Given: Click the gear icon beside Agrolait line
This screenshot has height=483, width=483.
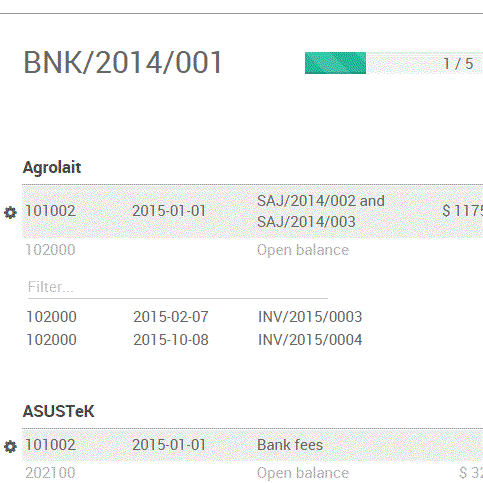Looking at the screenshot, I should pos(10,213).
